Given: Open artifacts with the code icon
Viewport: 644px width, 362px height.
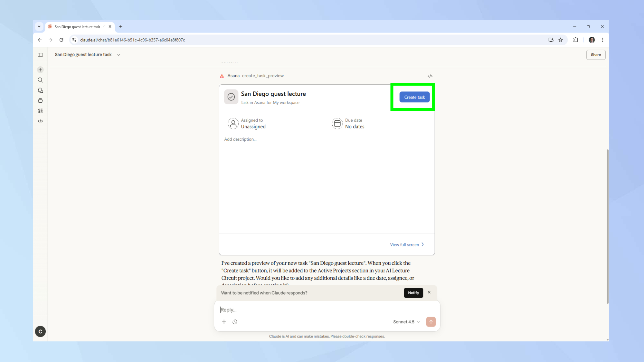Looking at the screenshot, I should tap(40, 121).
